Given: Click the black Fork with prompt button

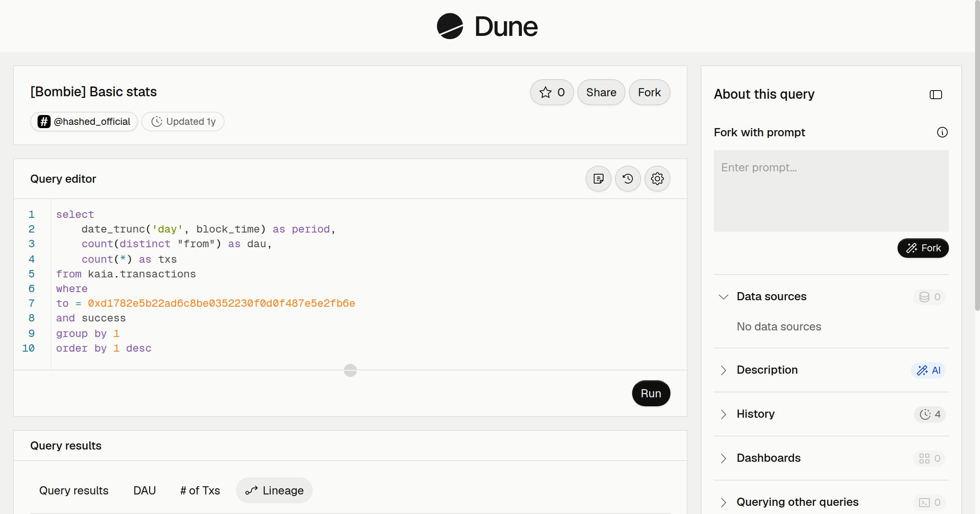Looking at the screenshot, I should point(923,248).
